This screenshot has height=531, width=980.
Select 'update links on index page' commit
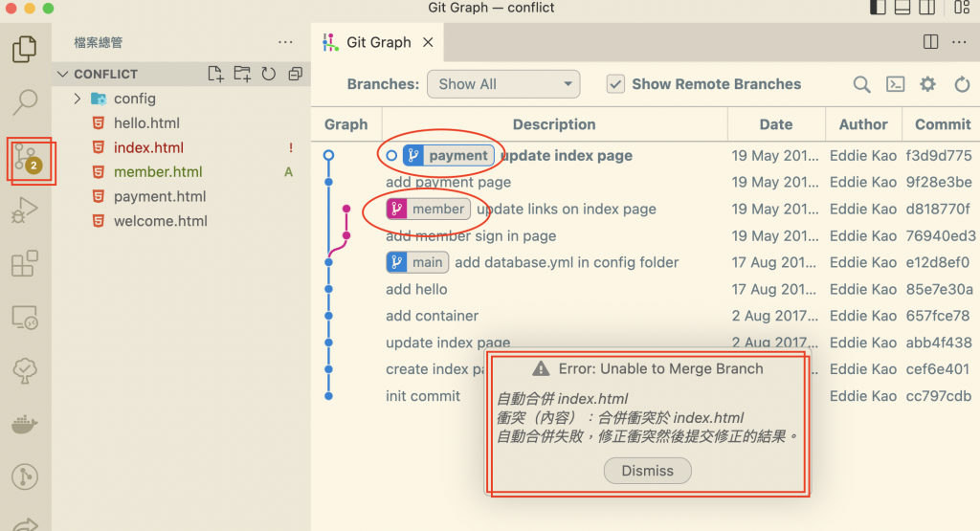567,209
